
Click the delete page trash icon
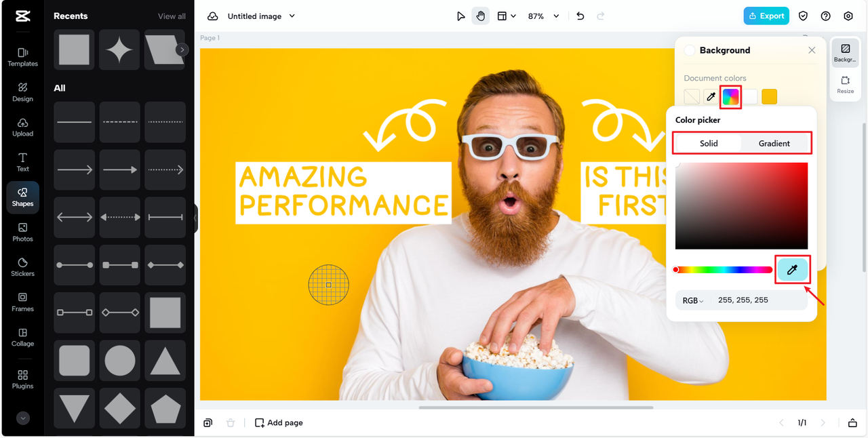point(231,423)
